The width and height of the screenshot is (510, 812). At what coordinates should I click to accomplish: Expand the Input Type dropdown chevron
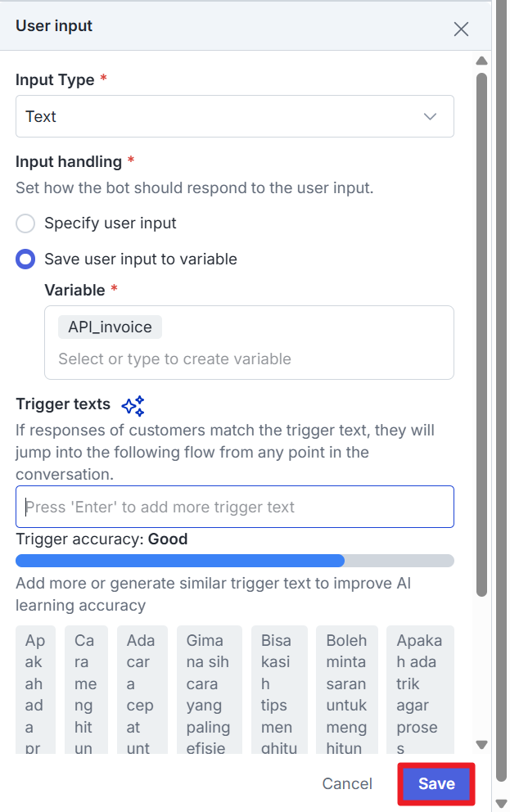(431, 117)
